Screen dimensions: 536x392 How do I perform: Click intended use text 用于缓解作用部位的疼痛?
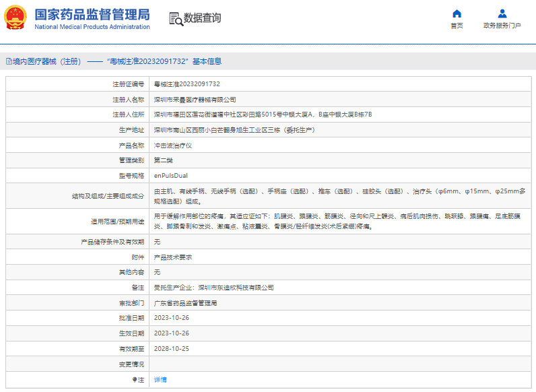tap(337, 222)
